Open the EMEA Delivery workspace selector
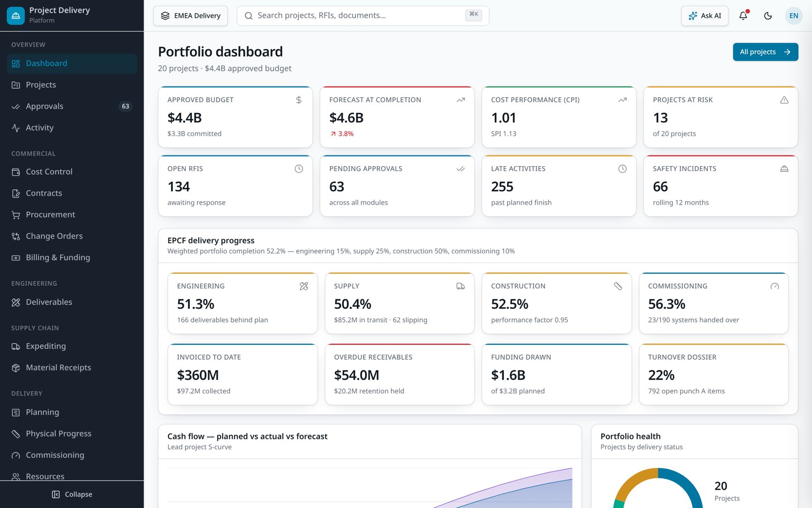 click(190, 16)
